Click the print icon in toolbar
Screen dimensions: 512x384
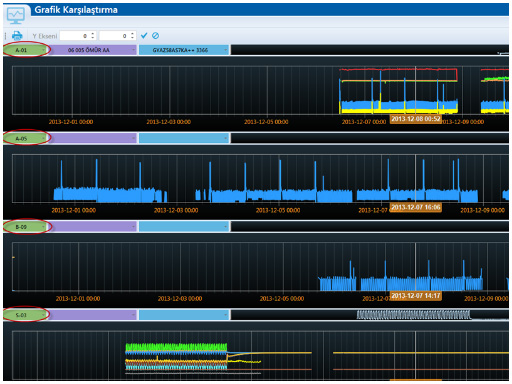[x=17, y=35]
